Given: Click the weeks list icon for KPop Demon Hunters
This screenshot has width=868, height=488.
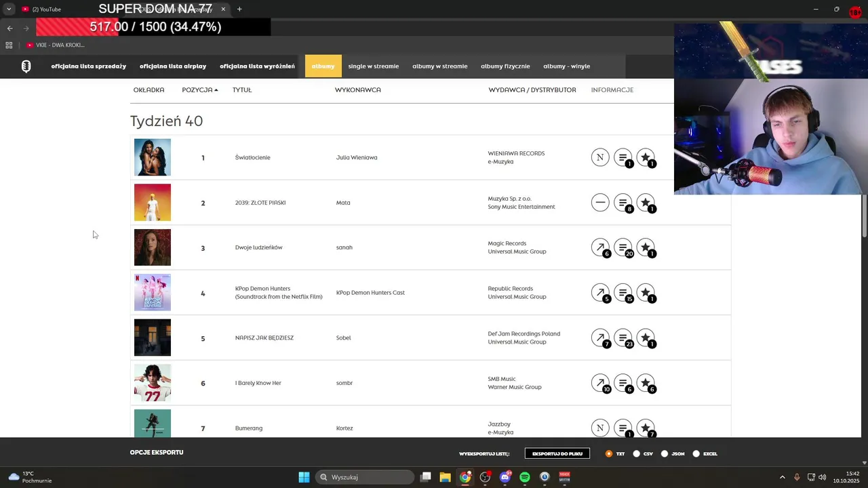Looking at the screenshot, I should 623,293.
